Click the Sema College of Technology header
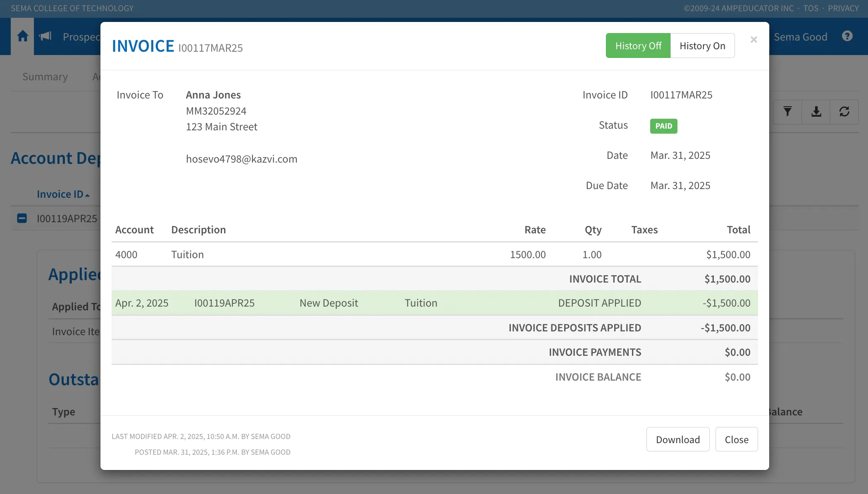868x494 pixels. [x=72, y=8]
